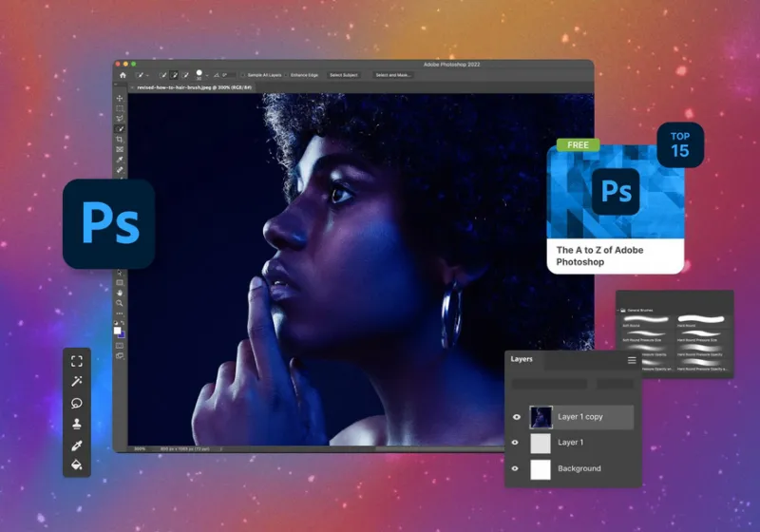Select the Magic Wand icon in floating toolbar
Viewport: 760px width, 532px height.
pos(77,382)
